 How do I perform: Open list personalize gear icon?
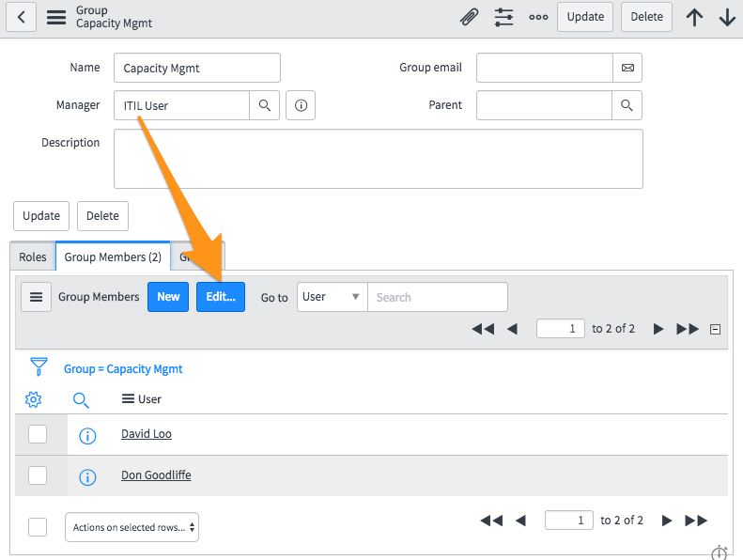[34, 399]
